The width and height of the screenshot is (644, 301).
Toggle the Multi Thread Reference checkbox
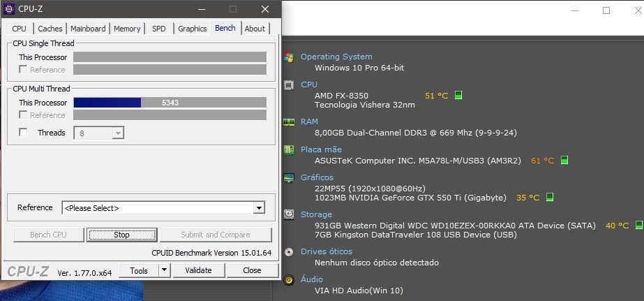click(x=23, y=115)
